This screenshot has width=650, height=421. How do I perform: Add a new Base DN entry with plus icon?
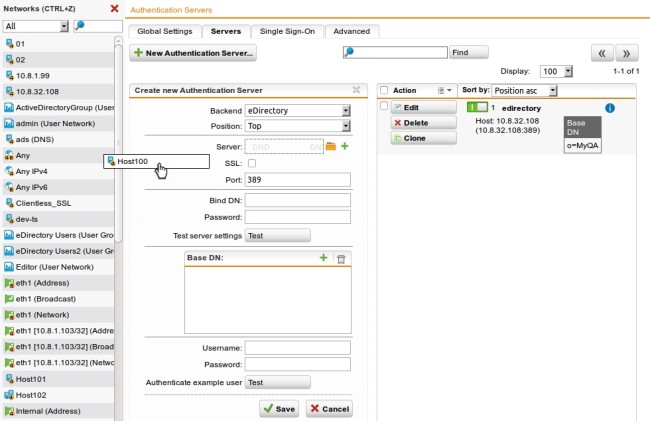coord(323,258)
